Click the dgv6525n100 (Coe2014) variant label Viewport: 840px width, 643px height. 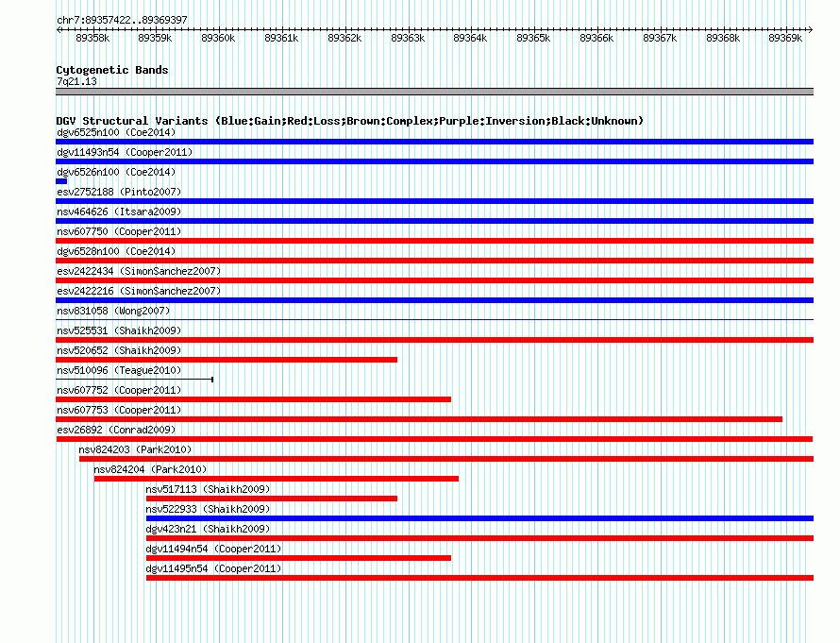116,132
